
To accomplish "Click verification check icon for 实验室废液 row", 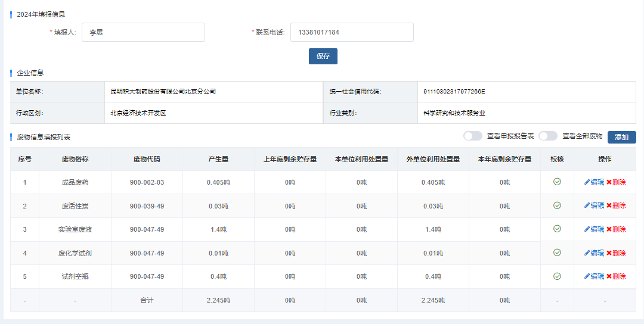I will point(557,229).
